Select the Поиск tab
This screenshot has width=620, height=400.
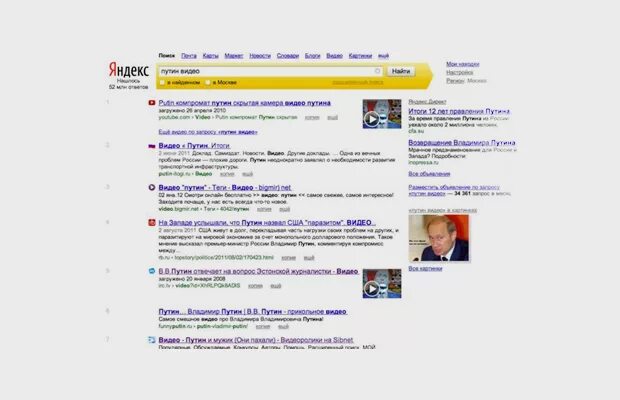pyautogui.click(x=166, y=56)
